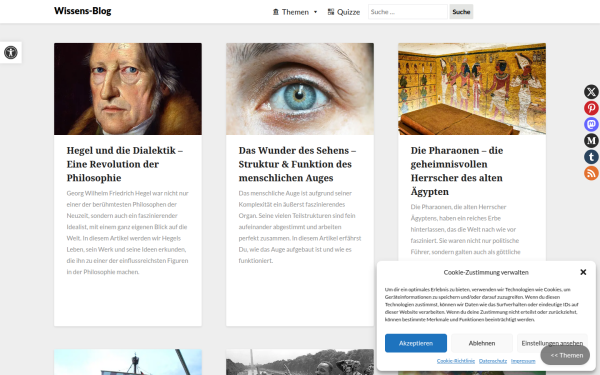
Task: Open the Hegel portrait thumbnail
Action: 128,89
